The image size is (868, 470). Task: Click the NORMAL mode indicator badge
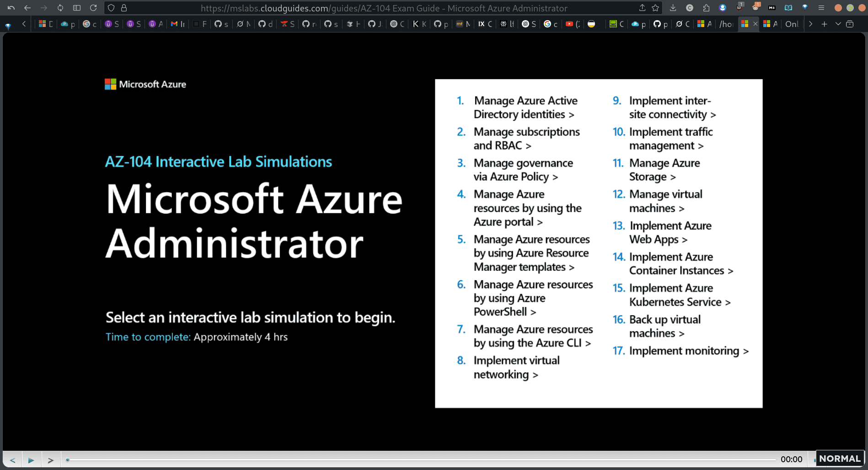pyautogui.click(x=840, y=459)
